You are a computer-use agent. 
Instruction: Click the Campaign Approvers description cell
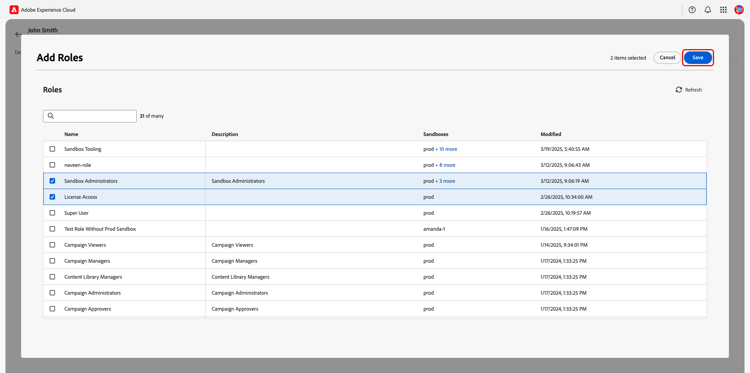click(x=235, y=309)
